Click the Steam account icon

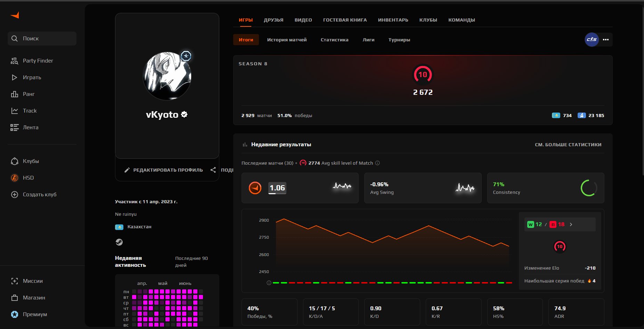click(x=119, y=242)
